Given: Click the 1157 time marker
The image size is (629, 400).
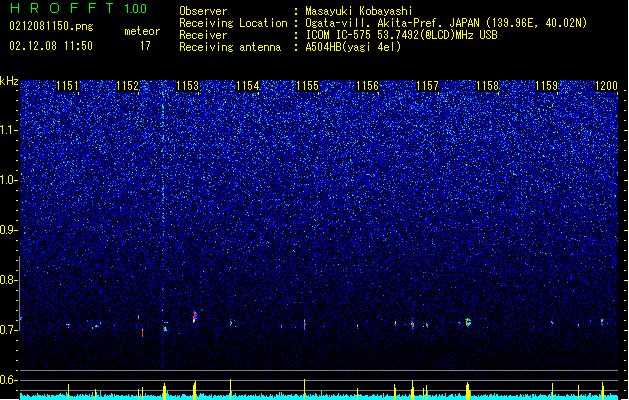Looking at the screenshot, I should [428, 86].
